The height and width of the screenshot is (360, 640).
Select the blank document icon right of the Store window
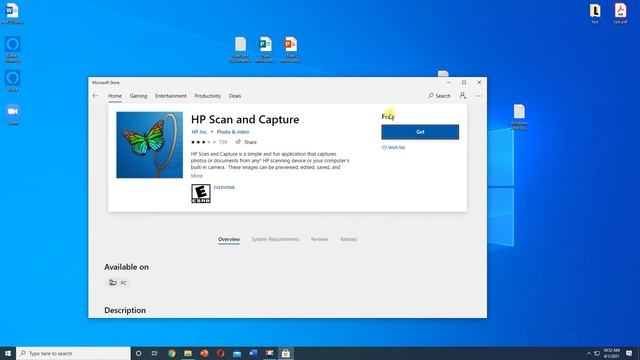(x=519, y=117)
